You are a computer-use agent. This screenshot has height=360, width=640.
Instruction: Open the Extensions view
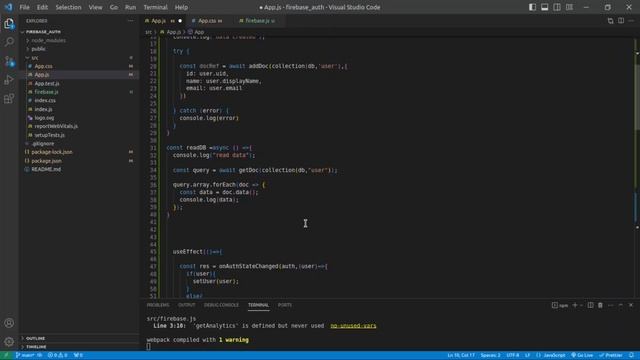pos(9,99)
